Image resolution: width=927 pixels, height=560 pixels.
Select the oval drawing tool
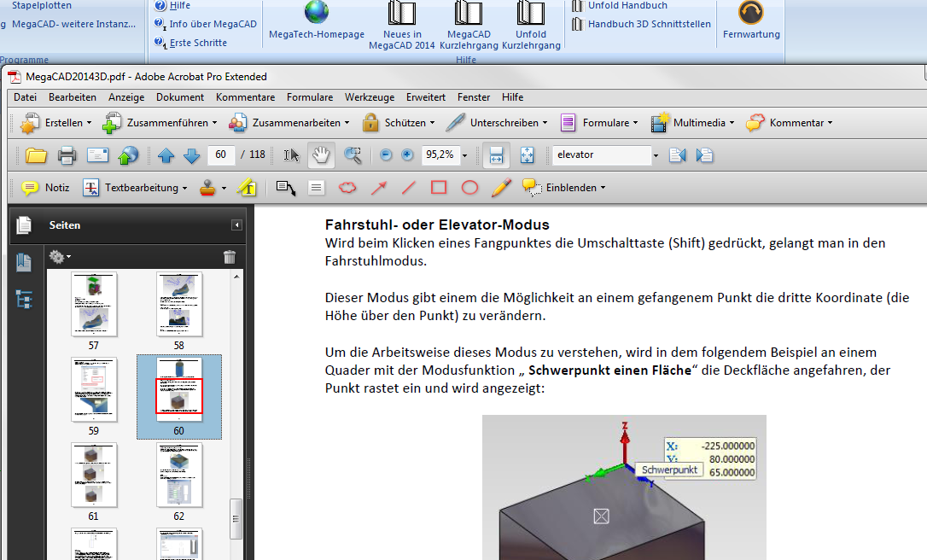(x=469, y=188)
